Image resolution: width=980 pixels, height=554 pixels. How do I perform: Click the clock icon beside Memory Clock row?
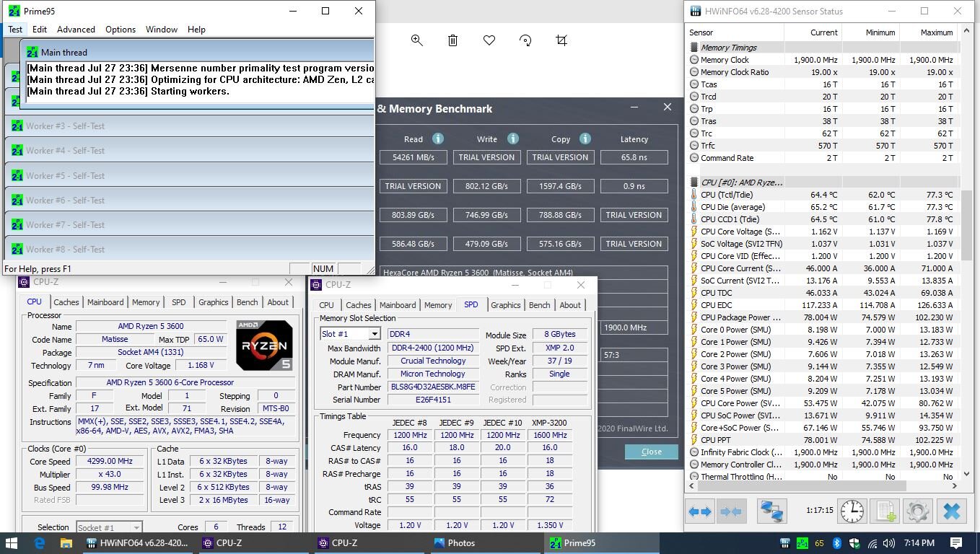coord(694,60)
